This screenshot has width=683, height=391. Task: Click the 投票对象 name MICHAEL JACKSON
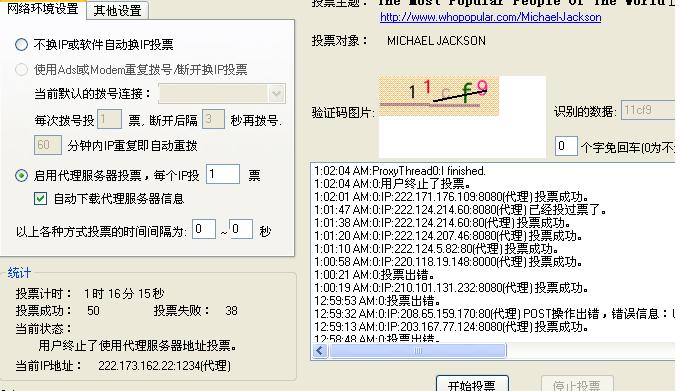pos(436,41)
